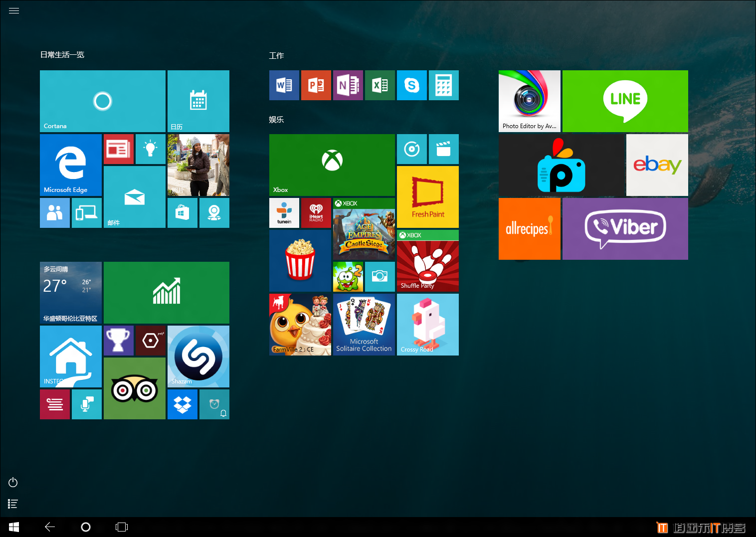
Task: Open the Cut the Rope 2 tile
Action: tap(348, 277)
